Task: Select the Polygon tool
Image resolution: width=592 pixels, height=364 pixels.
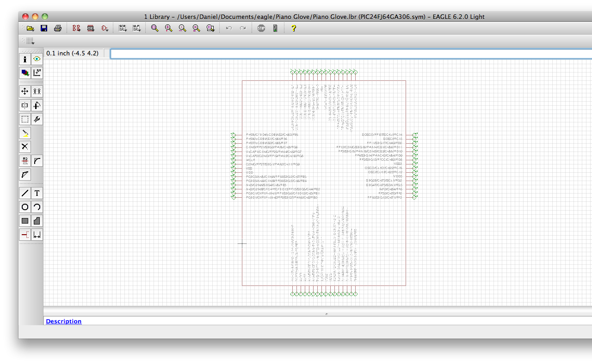Action: pos(37,221)
